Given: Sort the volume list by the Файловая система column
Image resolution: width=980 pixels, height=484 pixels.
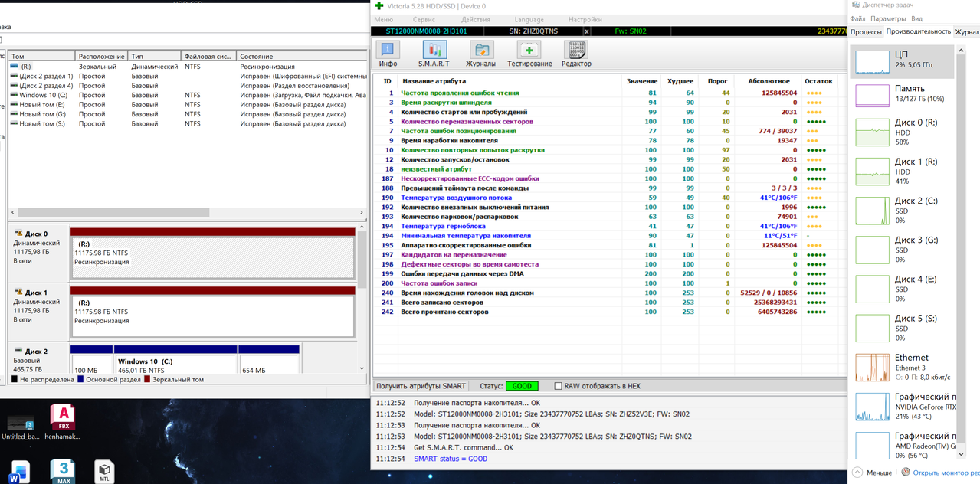Looking at the screenshot, I should 209,56.
